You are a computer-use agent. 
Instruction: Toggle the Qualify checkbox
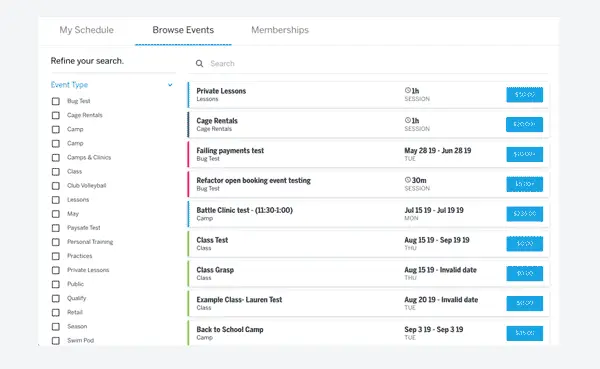(56, 299)
